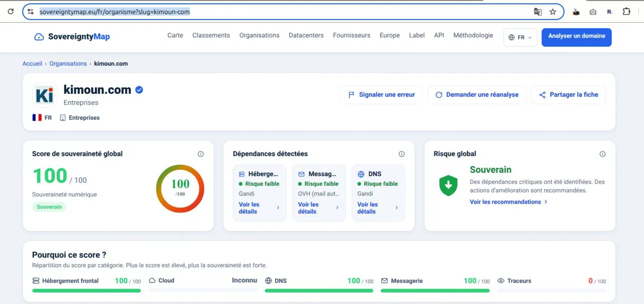Click the camera extension icon in toolbar
This screenshot has width=644, height=304.
[x=593, y=12]
